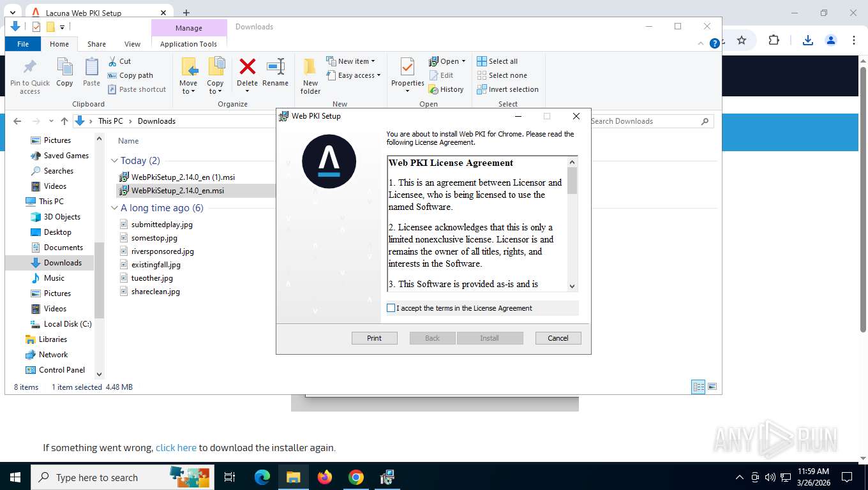Viewport: 868px width, 490px height.
Task: Click the license text scrollbar down arrow
Action: 572,286
